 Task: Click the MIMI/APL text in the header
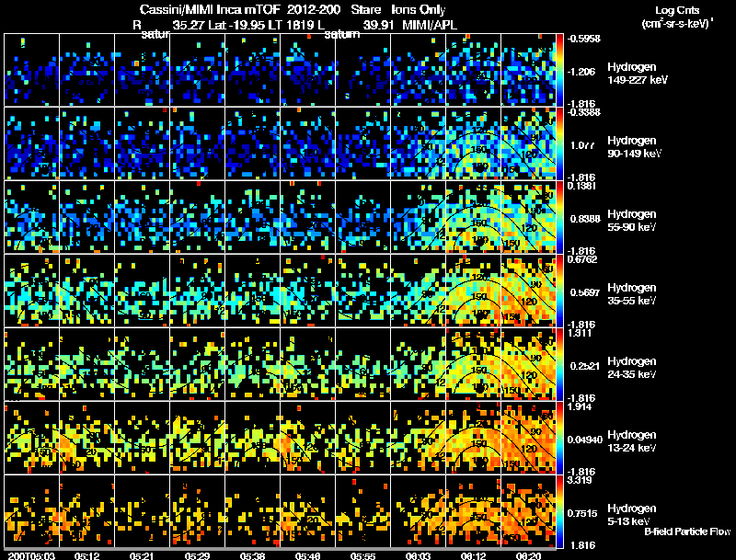[430, 25]
